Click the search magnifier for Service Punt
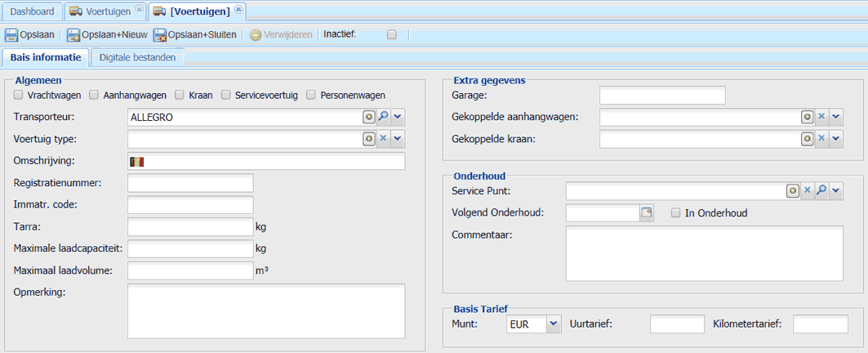The width and height of the screenshot is (868, 353). point(822,190)
